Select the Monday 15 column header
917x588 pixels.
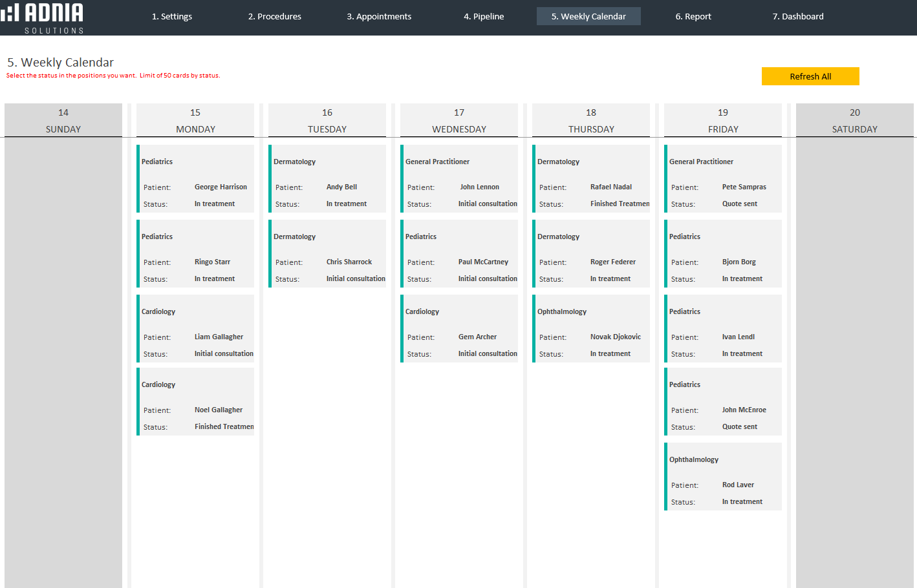(x=195, y=120)
